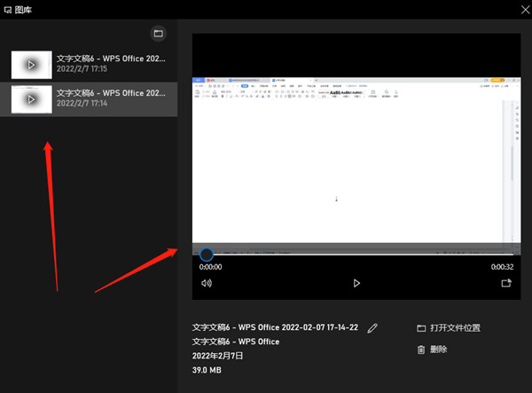Click the 删除 text button
The image size is (532, 393).
point(438,350)
